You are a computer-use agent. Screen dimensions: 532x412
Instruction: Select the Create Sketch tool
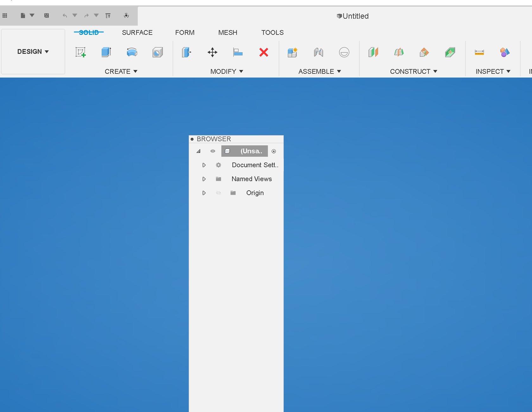81,52
